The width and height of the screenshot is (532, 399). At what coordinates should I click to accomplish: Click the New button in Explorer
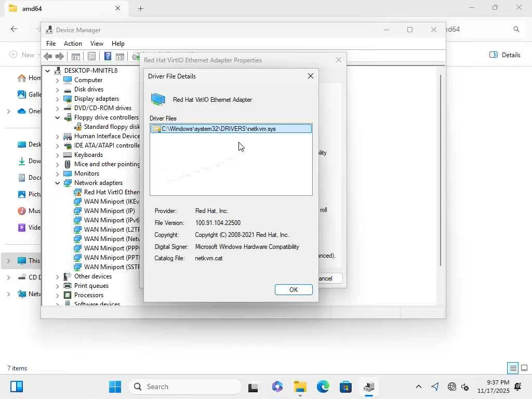point(23,55)
